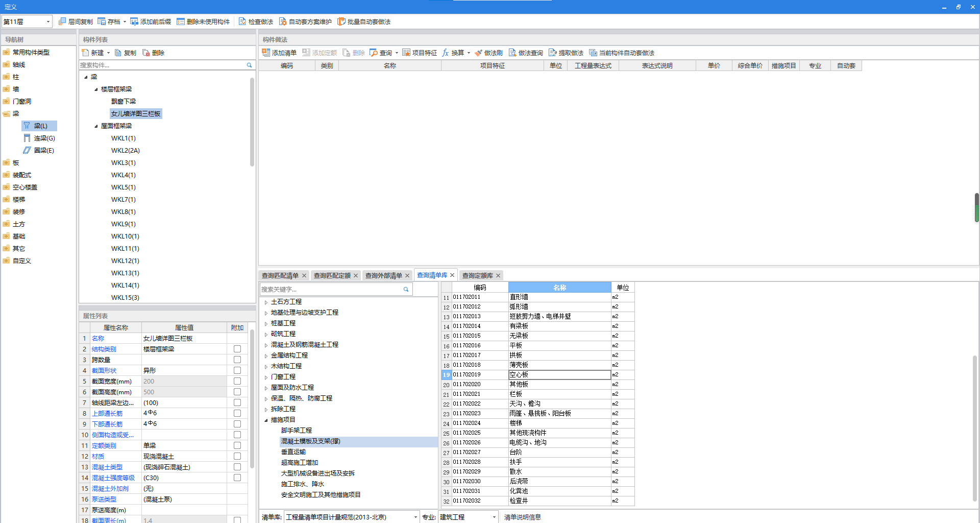This screenshot has width=980, height=523.
Task: Select WKL1(1) in component list
Action: click(x=124, y=138)
